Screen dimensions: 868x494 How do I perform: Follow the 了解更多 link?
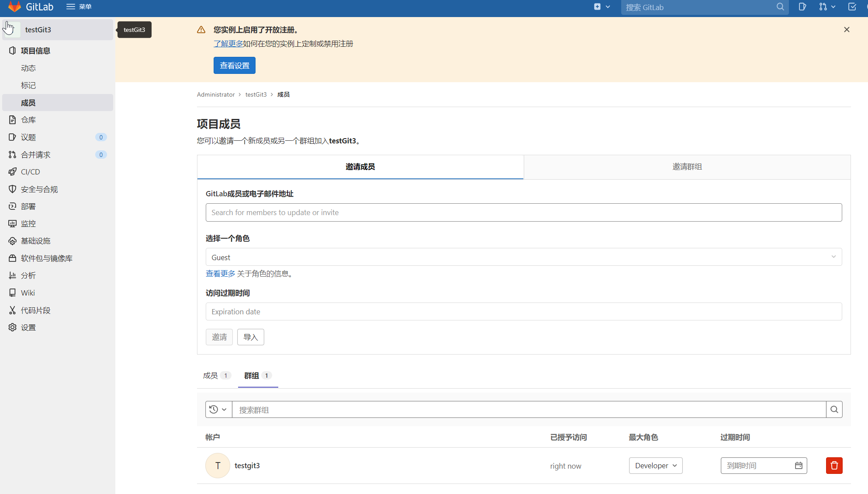[x=228, y=44]
